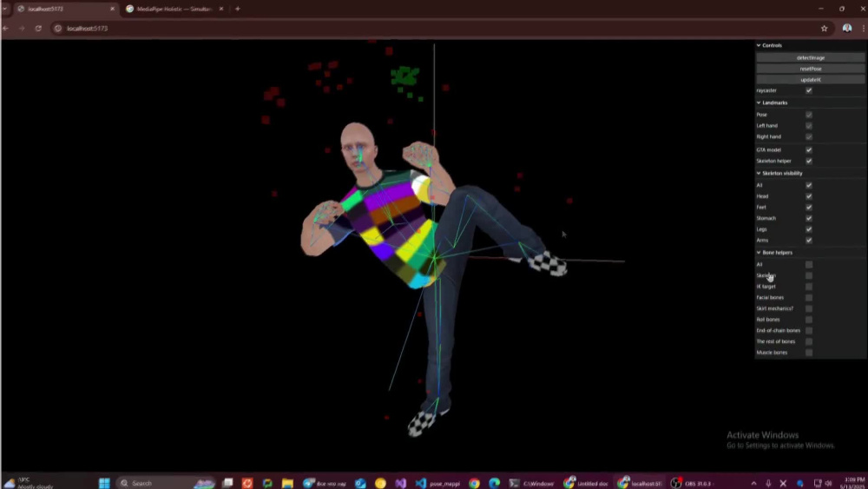Click the updateIK button
Screen dimensions: 868x489
pos(811,80)
